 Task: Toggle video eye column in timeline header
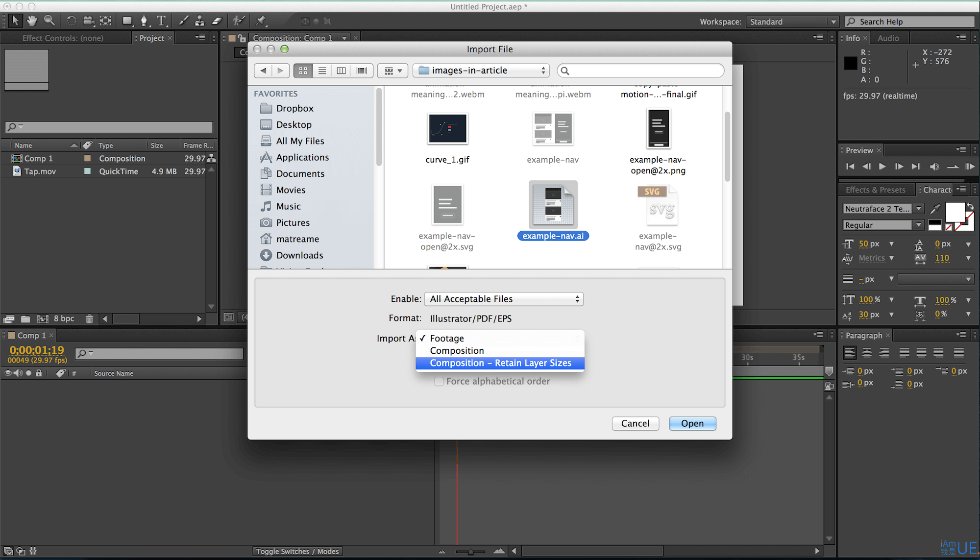(8, 373)
